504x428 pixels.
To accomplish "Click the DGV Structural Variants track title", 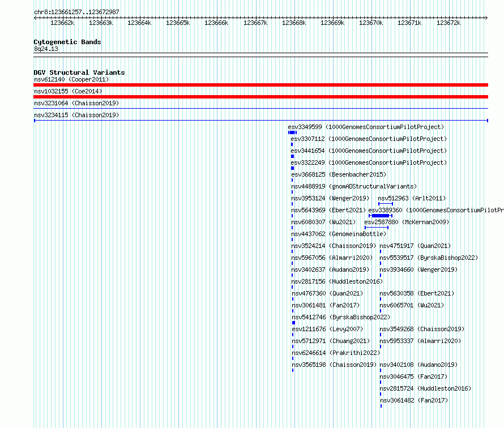I will [x=79, y=72].
